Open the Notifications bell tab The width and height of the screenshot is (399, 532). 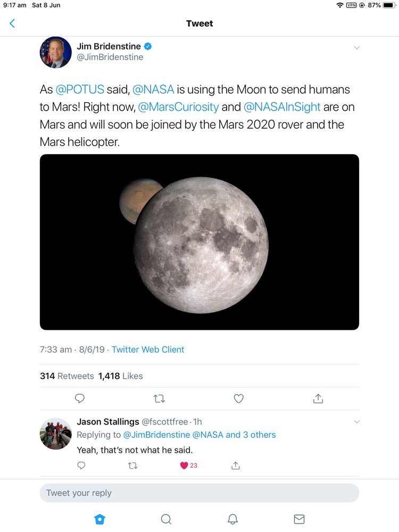[232, 519]
